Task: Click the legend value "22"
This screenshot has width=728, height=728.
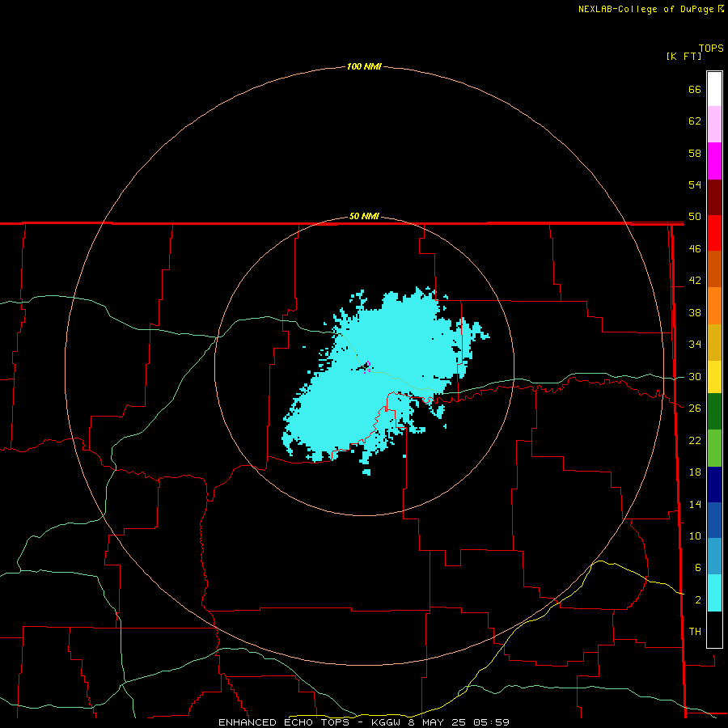Action: (695, 440)
